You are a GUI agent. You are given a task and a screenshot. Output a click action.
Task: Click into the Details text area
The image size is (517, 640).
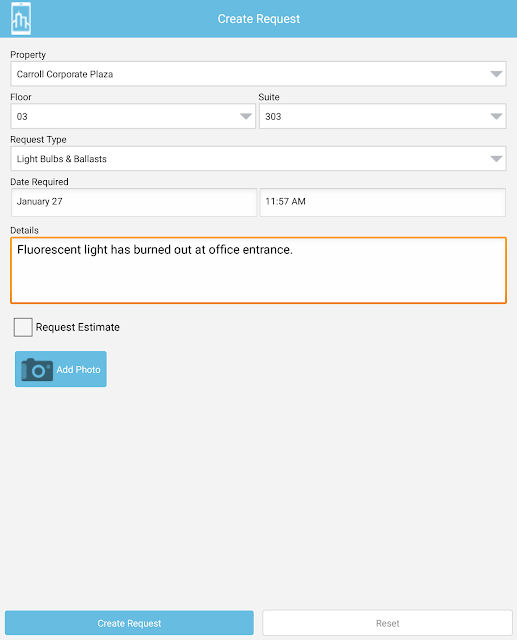tap(258, 270)
